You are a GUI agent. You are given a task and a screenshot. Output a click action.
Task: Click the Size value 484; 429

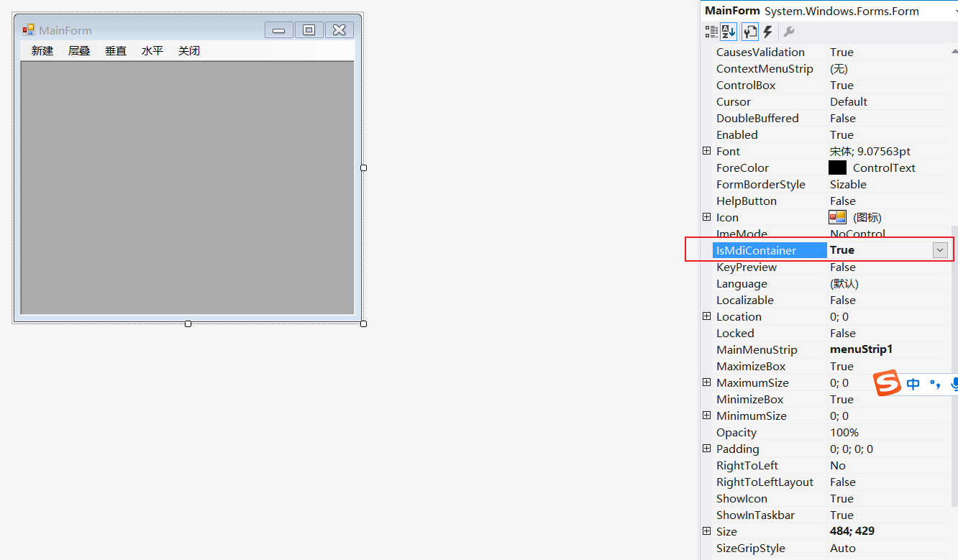[x=852, y=531]
